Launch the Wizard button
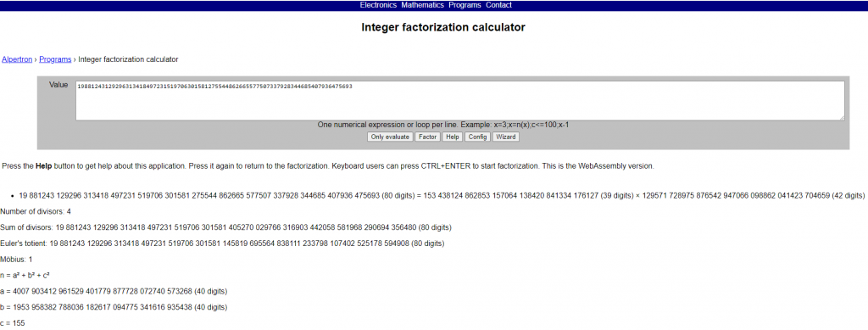 click(x=506, y=137)
